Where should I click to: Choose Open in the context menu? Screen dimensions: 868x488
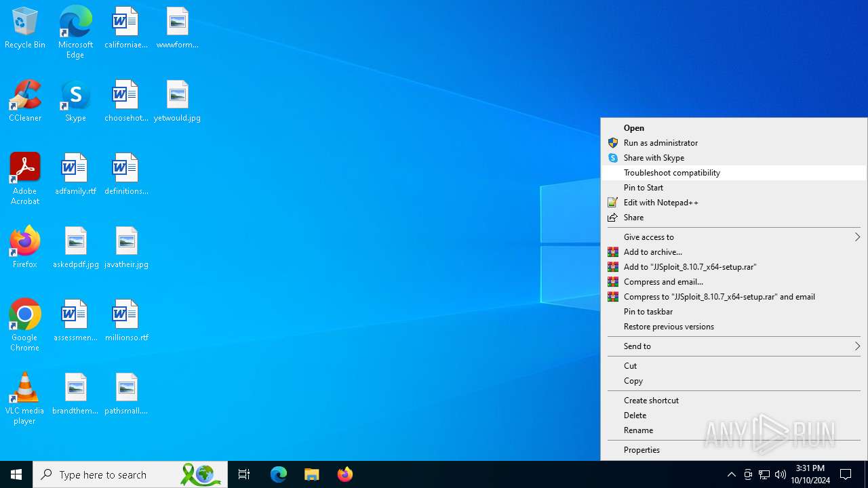pyautogui.click(x=734, y=128)
